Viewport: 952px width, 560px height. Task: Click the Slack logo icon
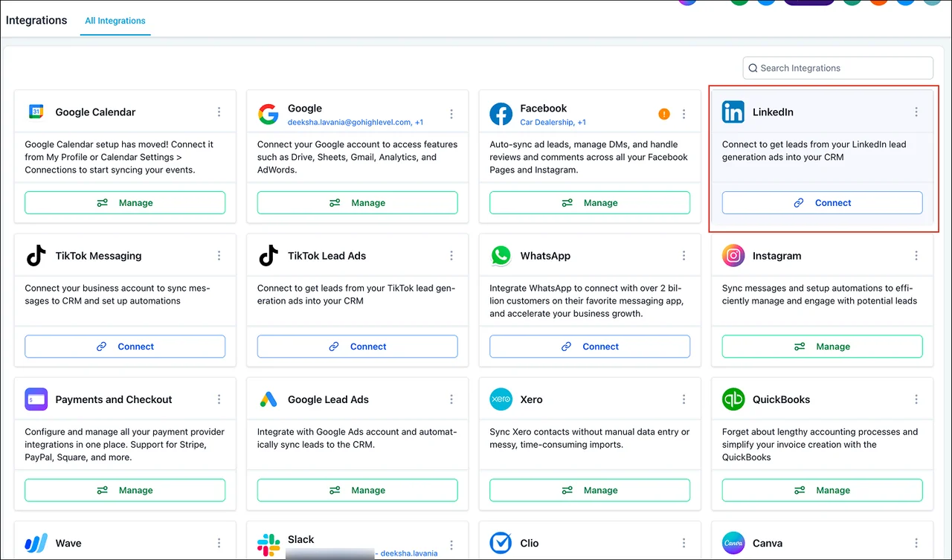pyautogui.click(x=268, y=544)
